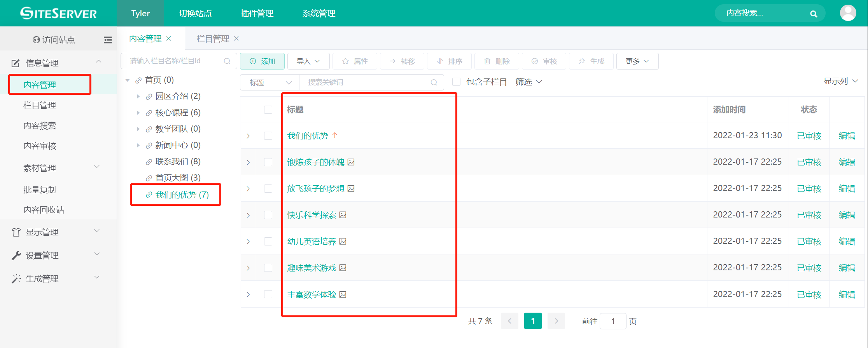
Task: Toggle the sidebar collapse hamburger icon
Action: 108,40
